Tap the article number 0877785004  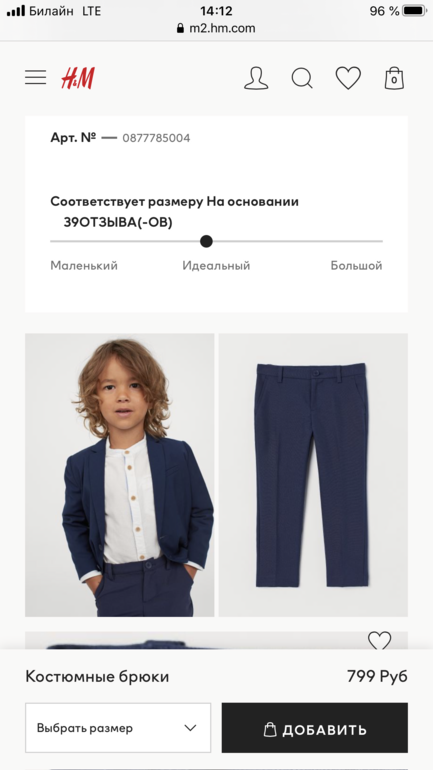point(156,138)
